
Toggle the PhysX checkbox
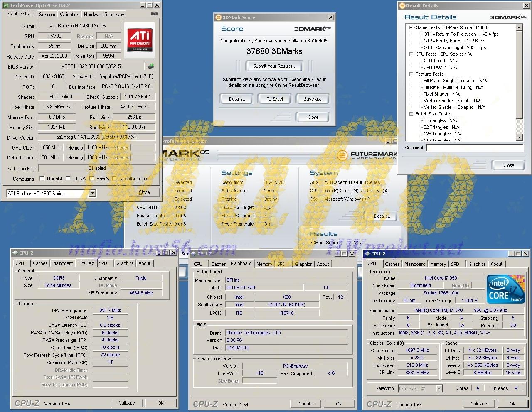[91, 179]
